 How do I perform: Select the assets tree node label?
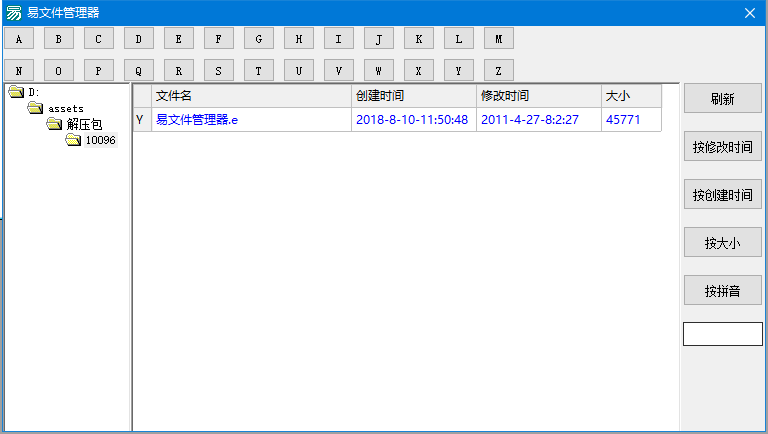point(66,109)
